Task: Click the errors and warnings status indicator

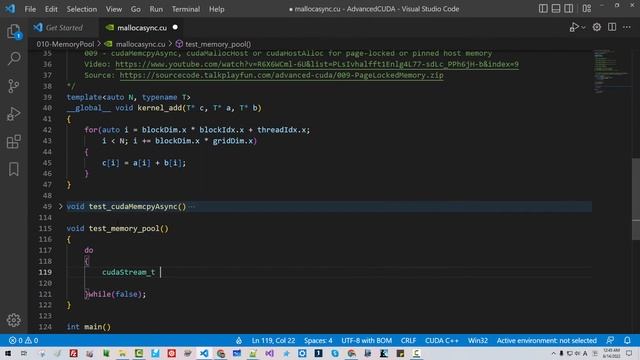Action: [23, 340]
